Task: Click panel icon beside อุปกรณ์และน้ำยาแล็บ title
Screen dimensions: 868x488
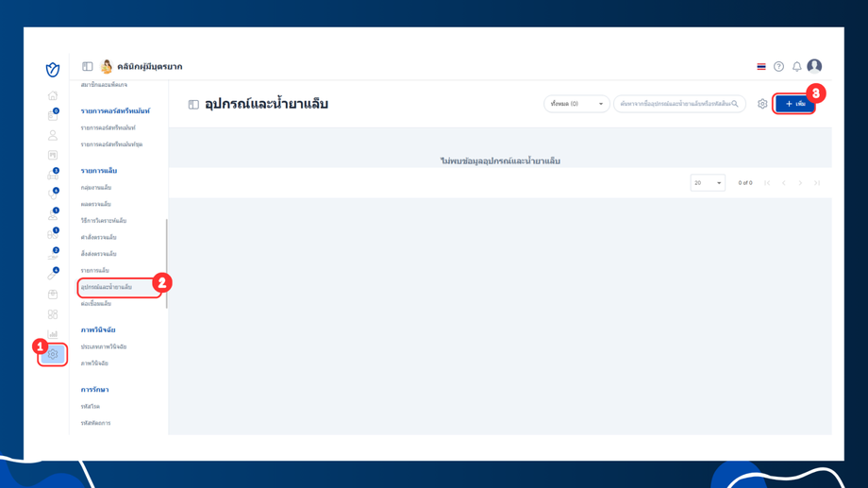Action: point(193,104)
